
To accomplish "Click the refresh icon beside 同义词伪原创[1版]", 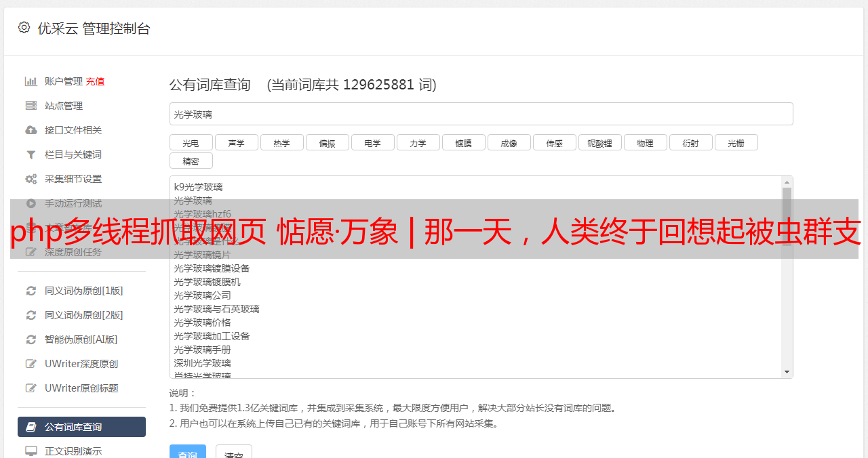I will [x=31, y=291].
